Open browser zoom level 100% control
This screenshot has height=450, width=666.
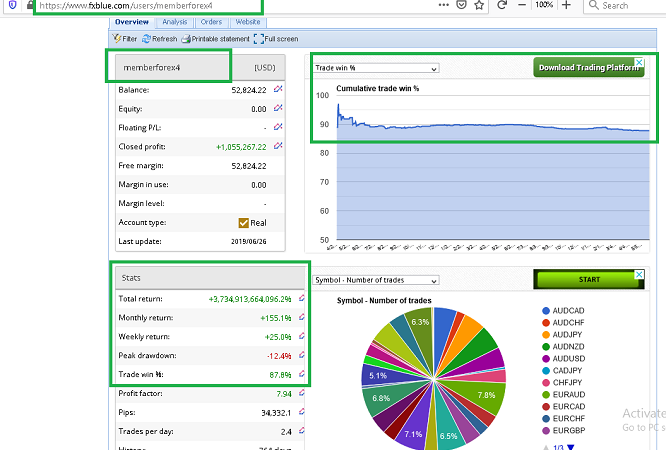coord(543,6)
